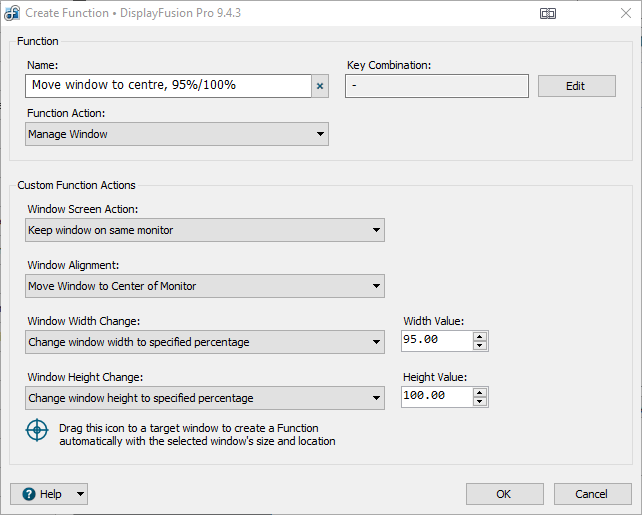The width and height of the screenshot is (642, 515).
Task: Decrease Width Value with down arrow
Action: click(481, 346)
